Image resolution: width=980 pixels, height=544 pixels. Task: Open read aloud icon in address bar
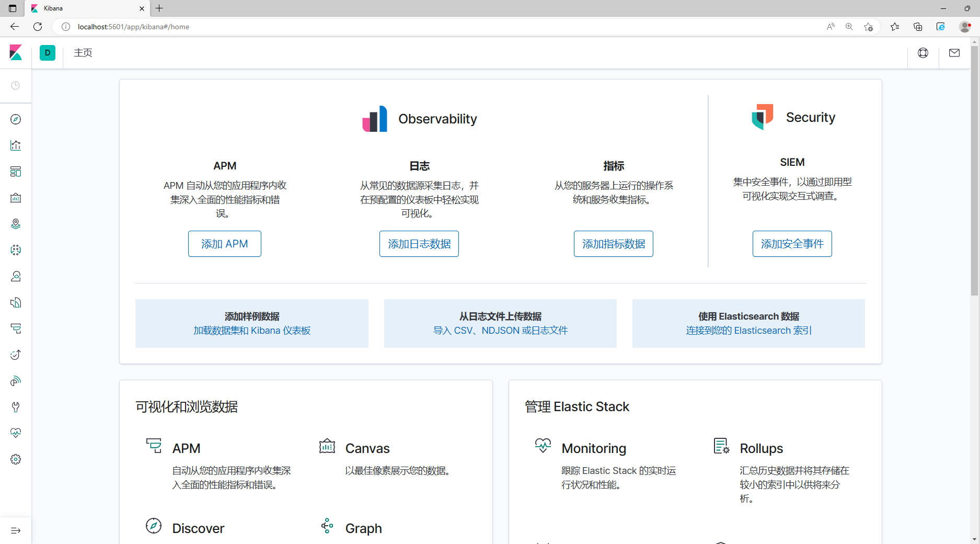point(831,27)
